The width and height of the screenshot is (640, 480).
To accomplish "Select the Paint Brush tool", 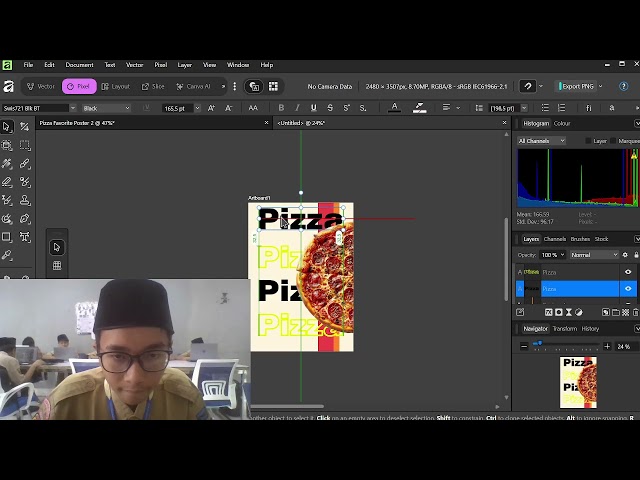I will (x=25, y=164).
